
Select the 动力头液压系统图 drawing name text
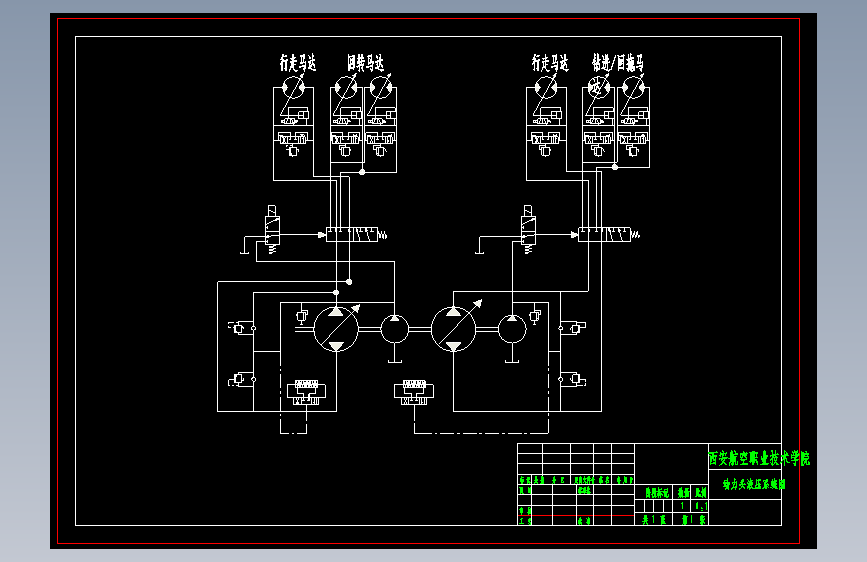(754, 484)
